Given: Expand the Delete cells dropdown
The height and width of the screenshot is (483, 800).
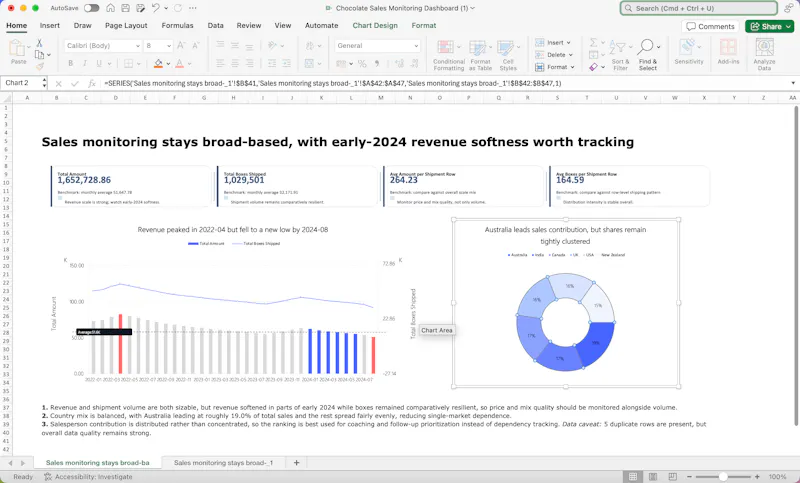Looking at the screenshot, I should pyautogui.click(x=570, y=55).
